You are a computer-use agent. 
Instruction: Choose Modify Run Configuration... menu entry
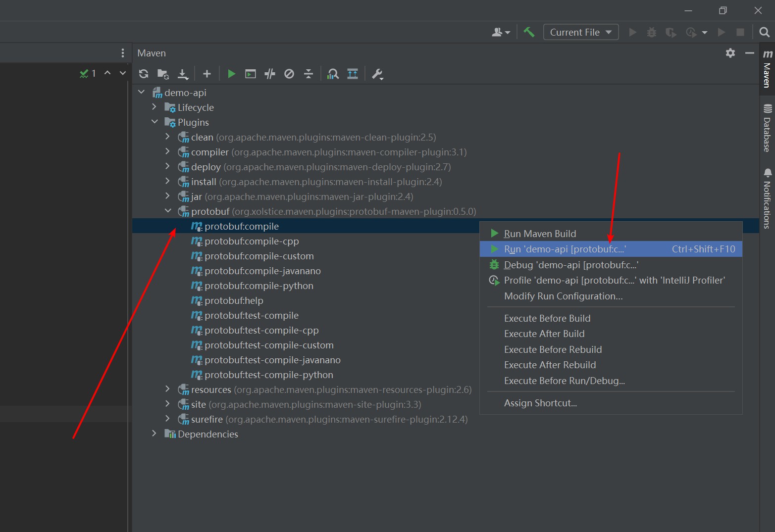pos(611,296)
